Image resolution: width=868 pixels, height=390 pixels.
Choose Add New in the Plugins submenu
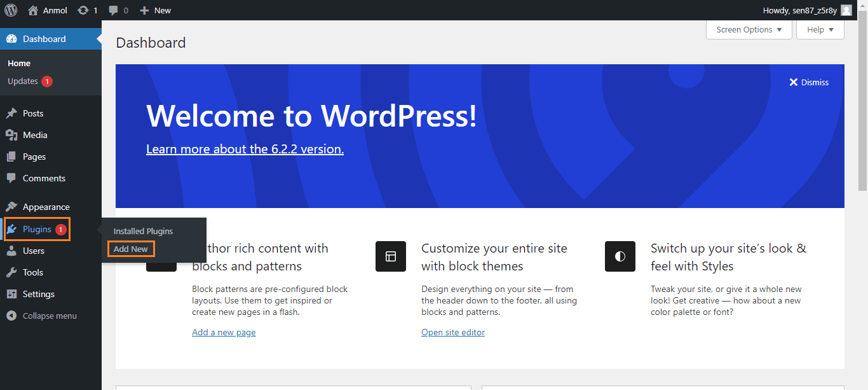(x=130, y=249)
